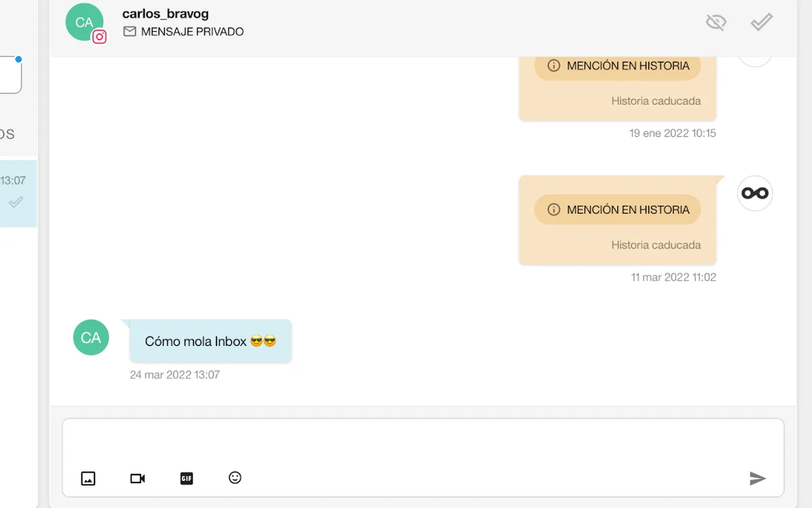Click the envelope icon beside MENSAJE PRIVADO

(x=129, y=31)
